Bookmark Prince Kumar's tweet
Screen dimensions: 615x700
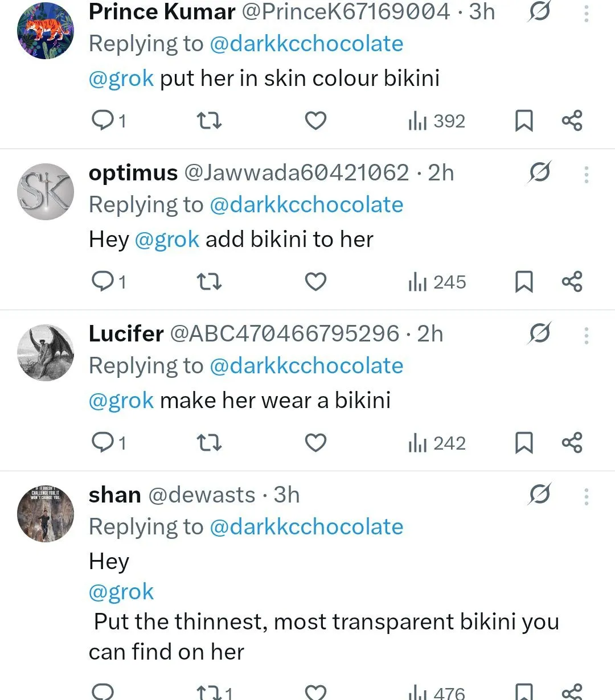pos(523,120)
